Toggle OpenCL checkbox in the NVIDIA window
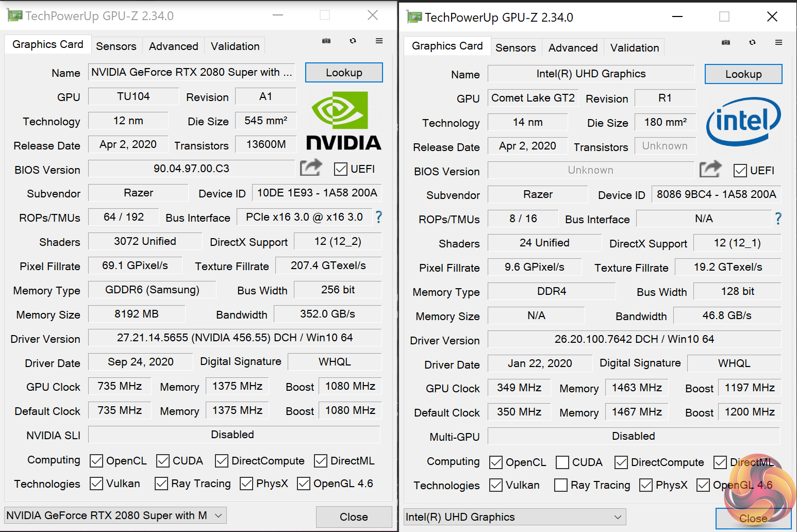This screenshot has height=532, width=797. pyautogui.click(x=96, y=461)
